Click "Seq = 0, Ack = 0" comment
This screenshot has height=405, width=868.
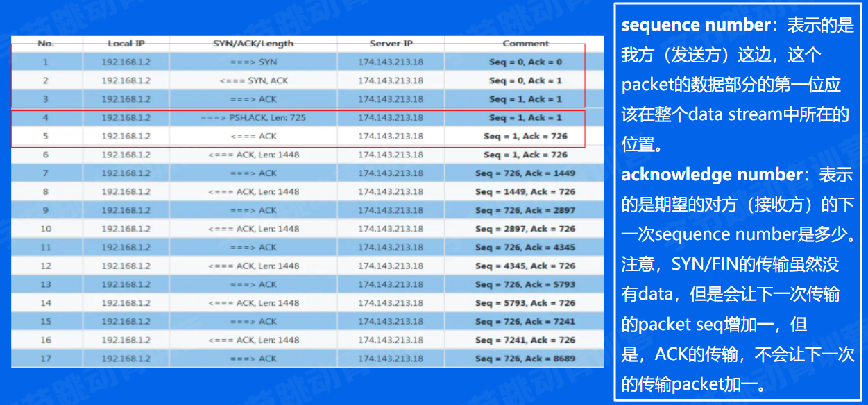click(x=525, y=62)
